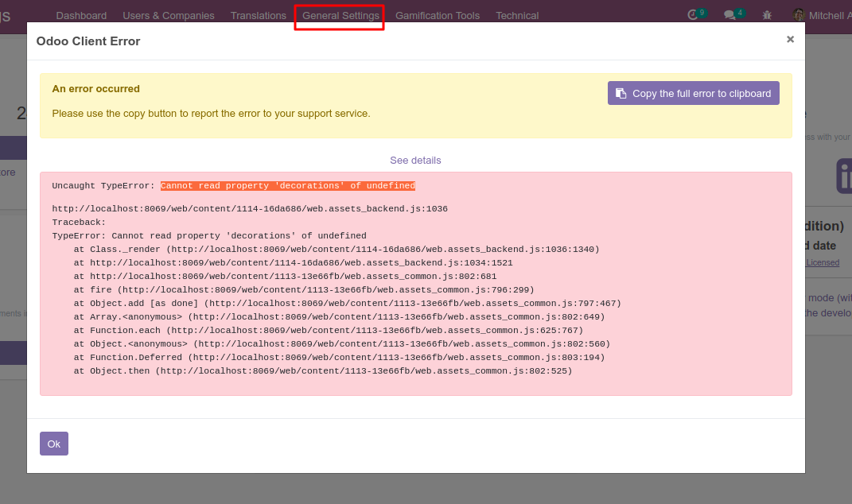This screenshot has height=504, width=852.
Task: Click the Licensed link in the background
Action: point(822,262)
